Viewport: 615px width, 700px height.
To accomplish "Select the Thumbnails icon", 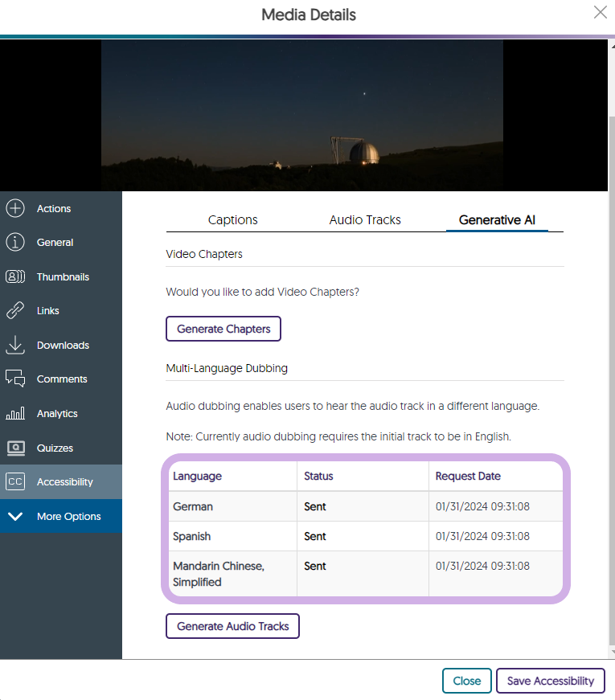I will click(x=15, y=277).
